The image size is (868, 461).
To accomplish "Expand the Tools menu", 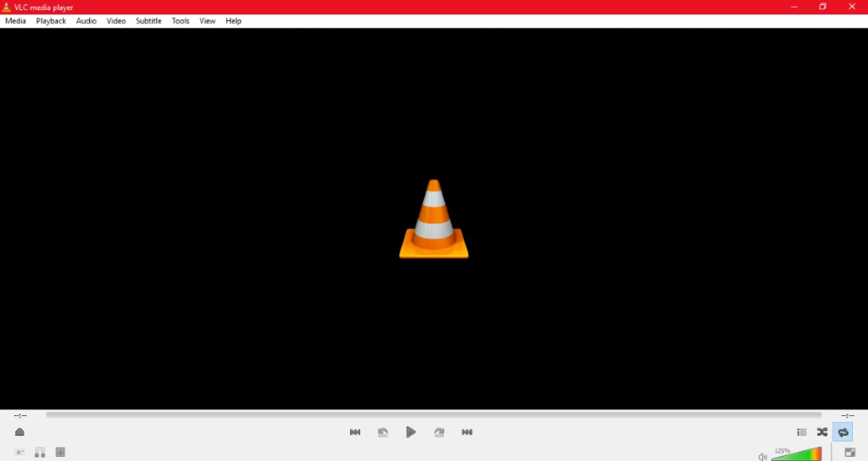I will pos(181,21).
